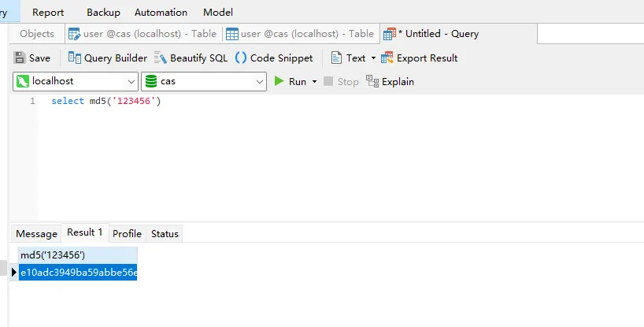Expand the Text dropdown arrow
The height and width of the screenshot is (327, 644).
(373, 58)
